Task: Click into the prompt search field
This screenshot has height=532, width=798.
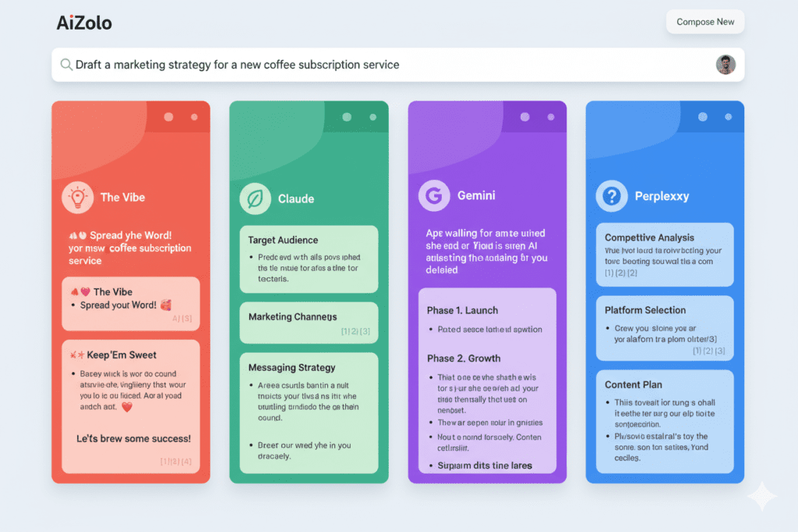Action: (x=390, y=65)
